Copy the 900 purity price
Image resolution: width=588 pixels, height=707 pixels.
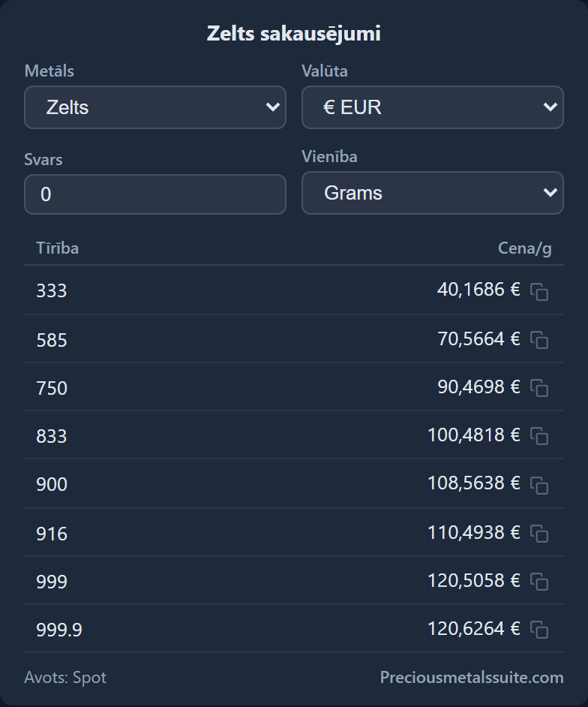[x=539, y=485]
